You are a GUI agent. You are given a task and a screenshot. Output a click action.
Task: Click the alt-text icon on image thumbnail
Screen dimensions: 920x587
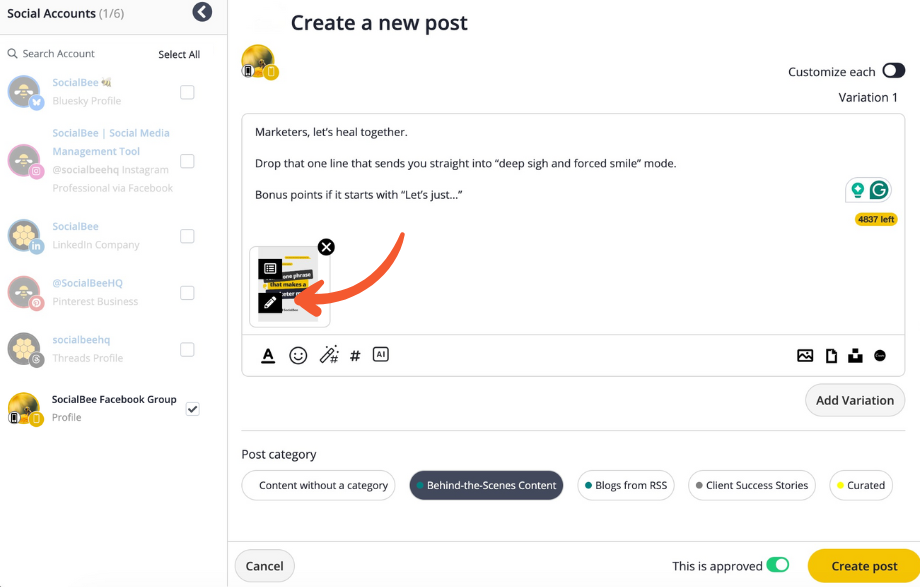[270, 268]
